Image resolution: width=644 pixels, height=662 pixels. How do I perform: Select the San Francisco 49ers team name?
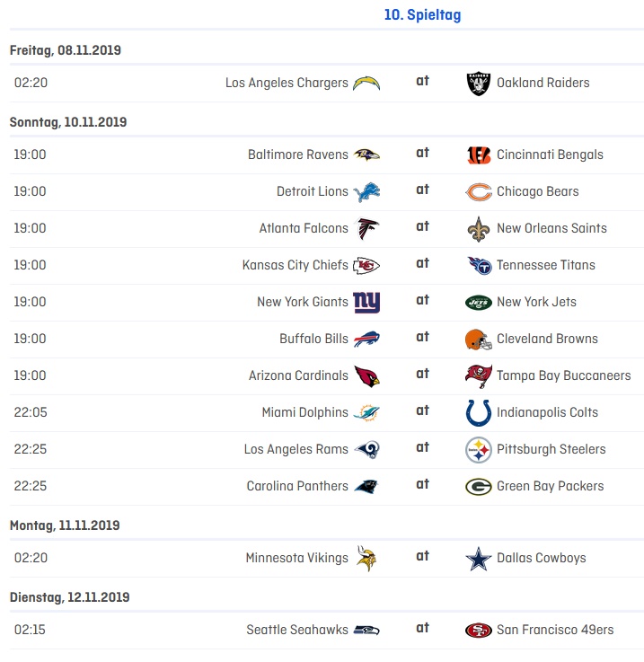[x=555, y=630]
